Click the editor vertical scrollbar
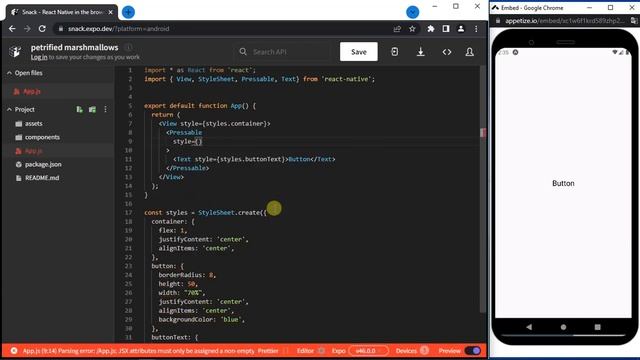 click(483, 188)
